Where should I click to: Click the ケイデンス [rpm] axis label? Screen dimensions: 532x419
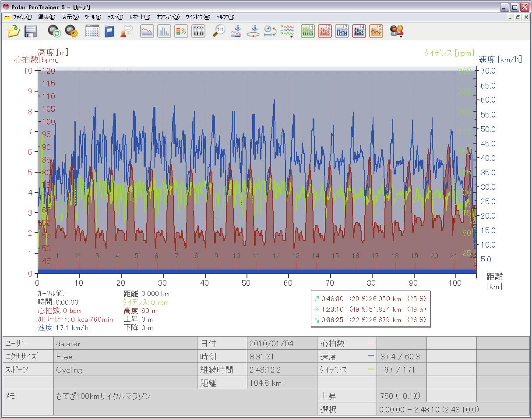point(449,53)
